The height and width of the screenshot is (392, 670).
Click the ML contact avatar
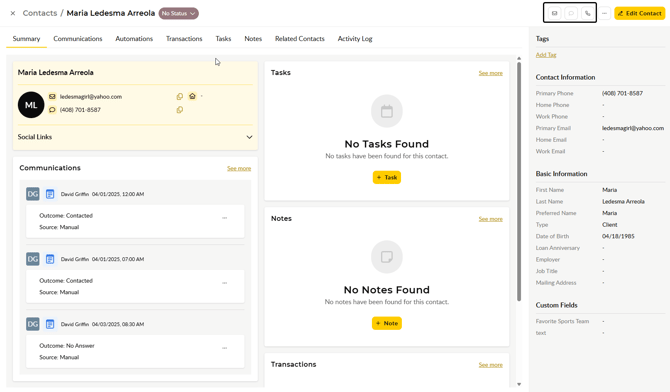click(x=31, y=105)
